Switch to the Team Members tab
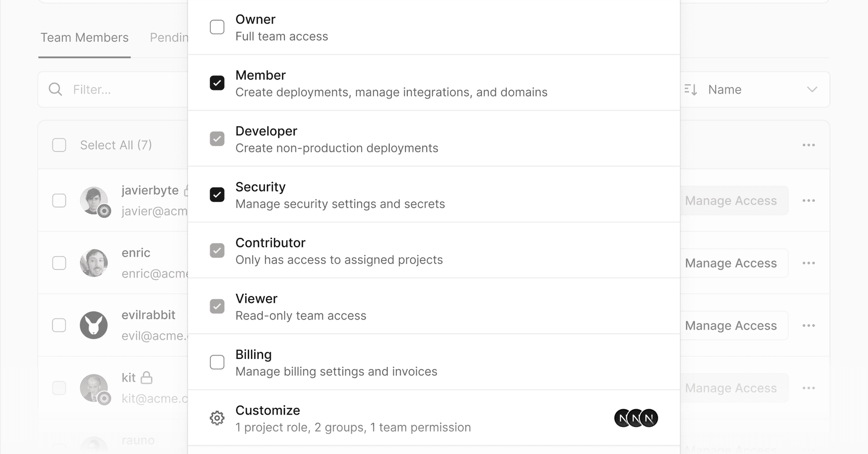 click(85, 38)
